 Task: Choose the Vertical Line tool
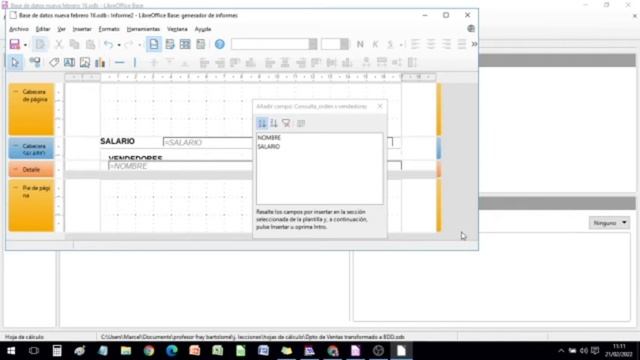click(135, 62)
